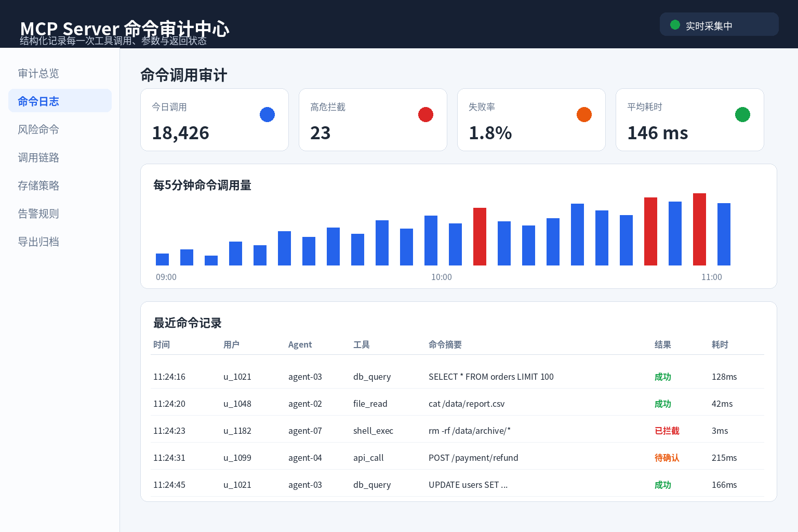798x532 pixels.
Task: Click SELECT * FROM orders command
Action: (x=491, y=377)
